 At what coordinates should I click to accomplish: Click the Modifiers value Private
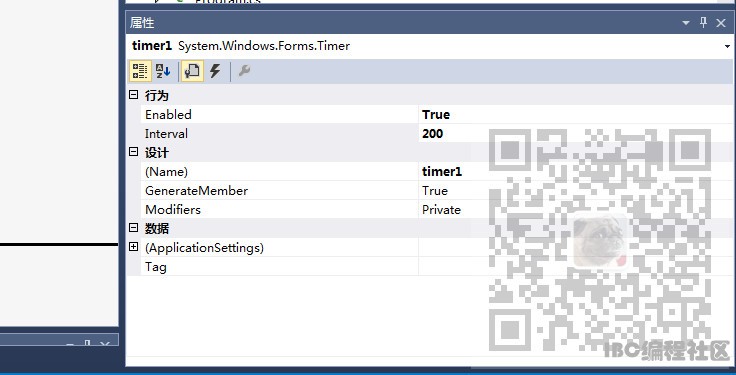pos(441,210)
